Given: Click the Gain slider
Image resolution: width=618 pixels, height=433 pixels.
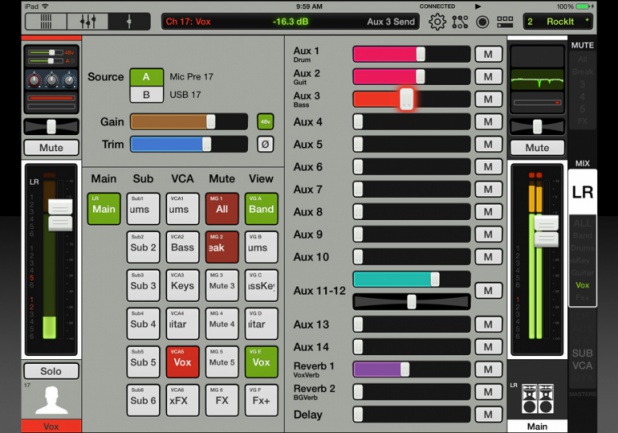Looking at the screenshot, I should pos(189,122).
